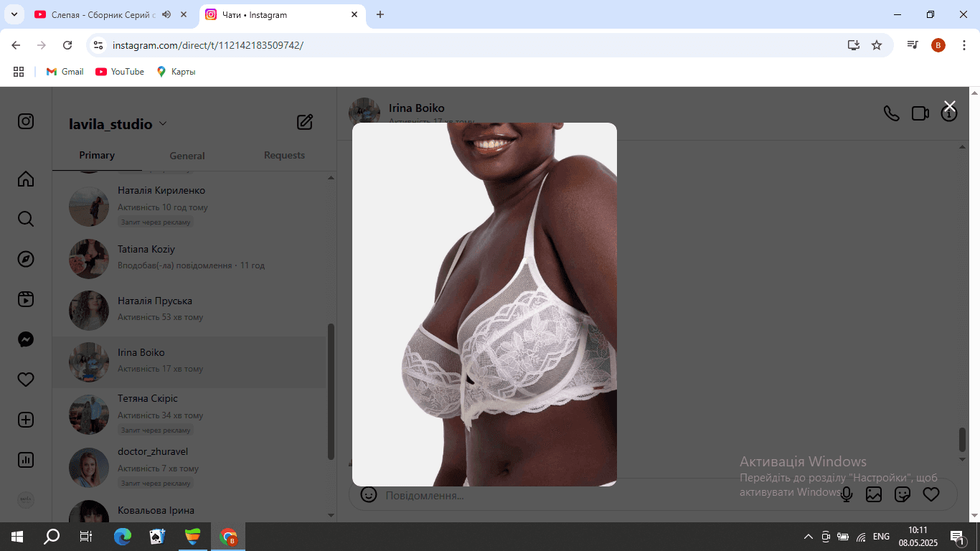
Task: Open chat with Тетяна Скіріс
Action: coord(189,414)
